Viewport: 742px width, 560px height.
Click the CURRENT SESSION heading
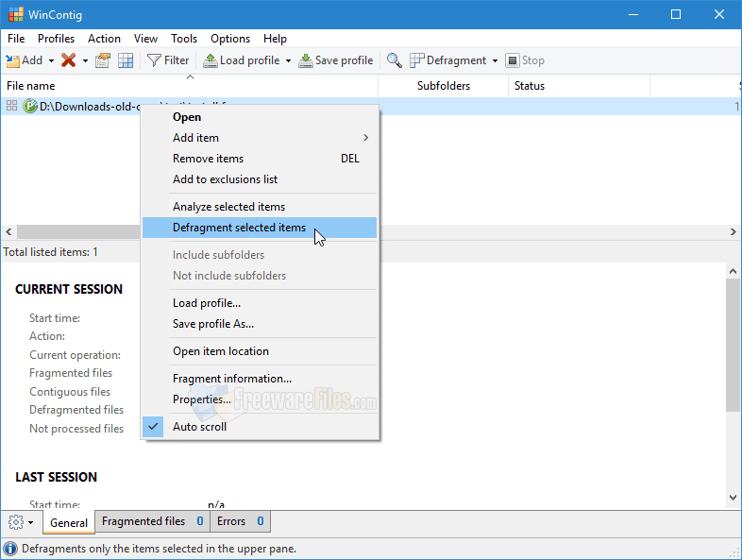coord(69,289)
